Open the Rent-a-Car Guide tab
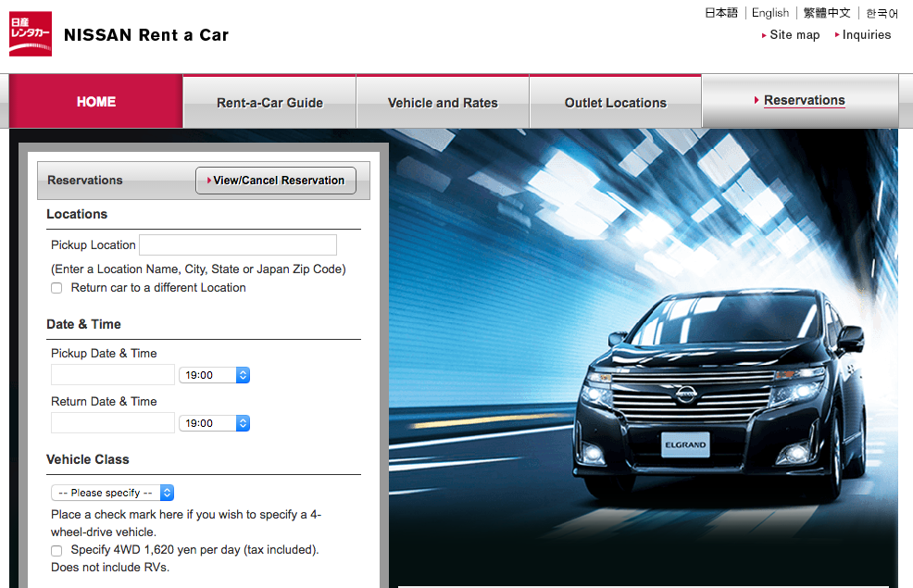The width and height of the screenshot is (913, 588). click(269, 103)
